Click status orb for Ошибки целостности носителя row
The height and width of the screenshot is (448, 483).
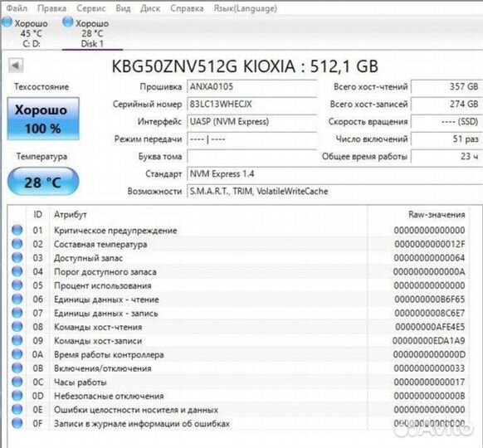pos(17,410)
